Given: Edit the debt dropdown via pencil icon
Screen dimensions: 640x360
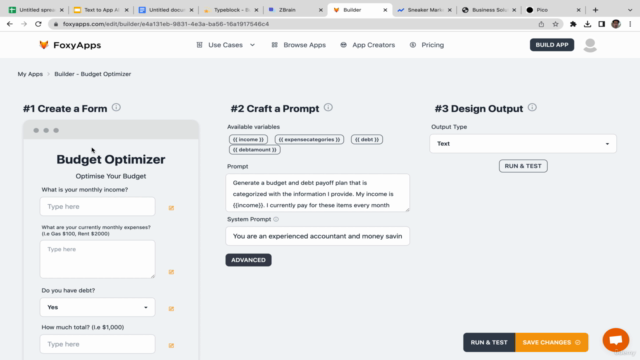Looking at the screenshot, I should point(171,309).
